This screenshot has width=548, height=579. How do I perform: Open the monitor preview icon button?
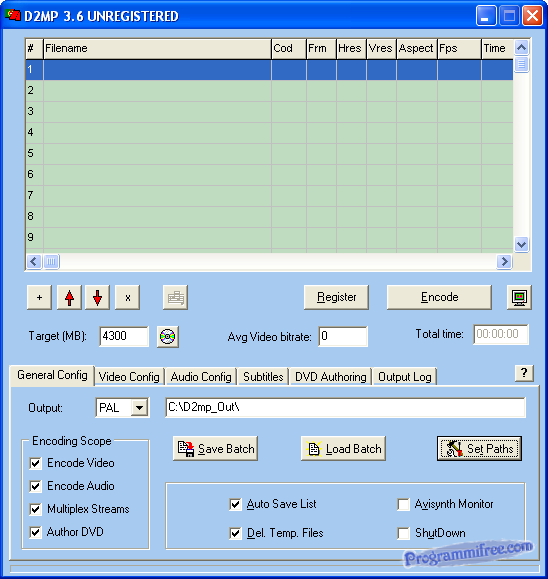tap(520, 297)
